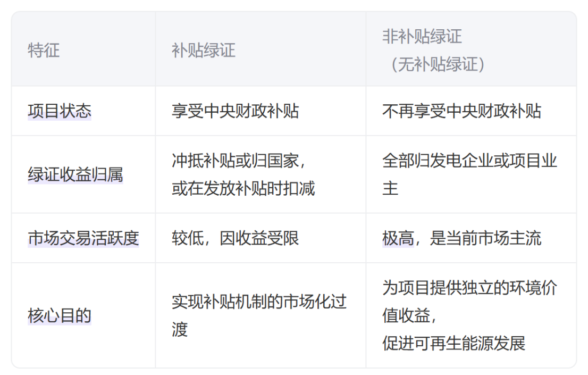Select the '补贴绿证' column header

(x=203, y=51)
